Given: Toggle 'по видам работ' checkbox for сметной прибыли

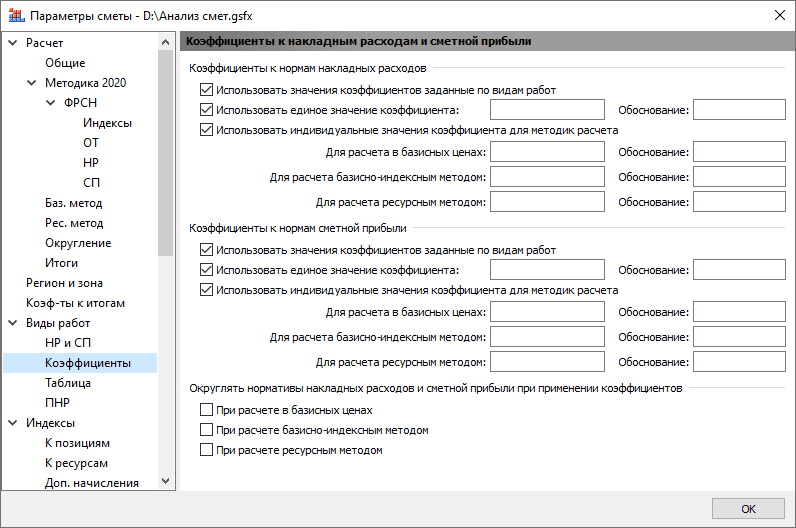Looking at the screenshot, I should [206, 250].
